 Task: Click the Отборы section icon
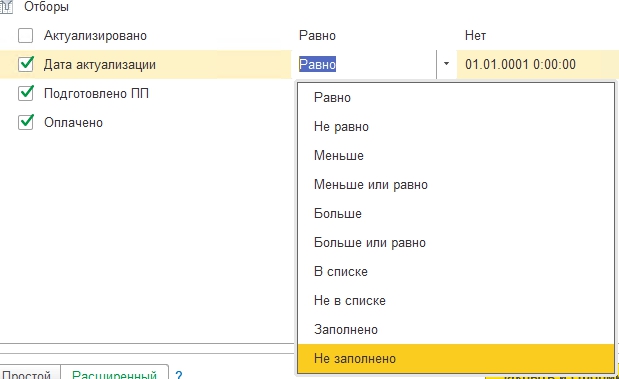tap(6, 7)
